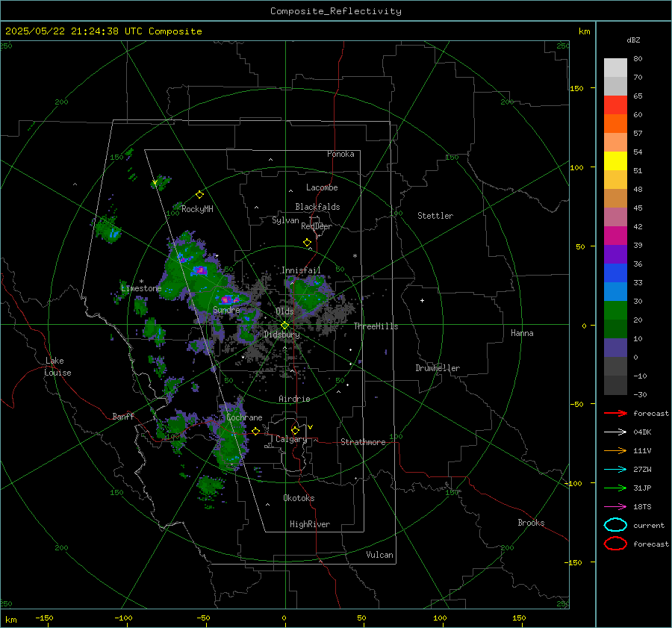Click the asterisk marker above Limestone
The width and height of the screenshot is (672, 628).
(x=141, y=282)
